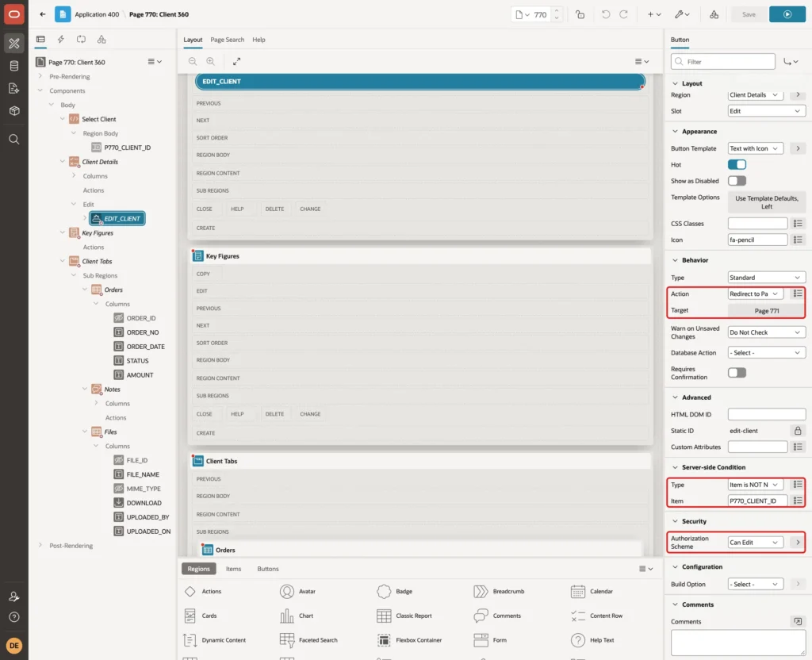
Task: Open the administration user icon
Action: (14, 597)
